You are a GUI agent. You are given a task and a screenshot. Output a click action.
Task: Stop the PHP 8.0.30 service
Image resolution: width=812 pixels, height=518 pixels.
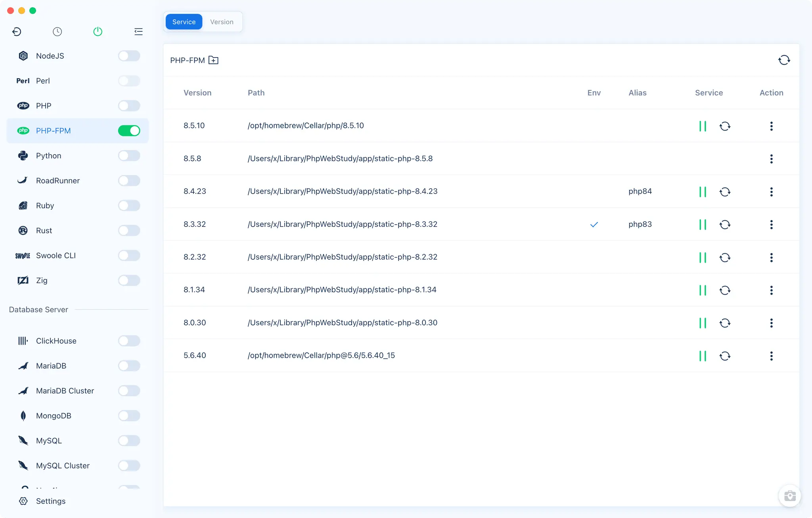click(x=703, y=323)
